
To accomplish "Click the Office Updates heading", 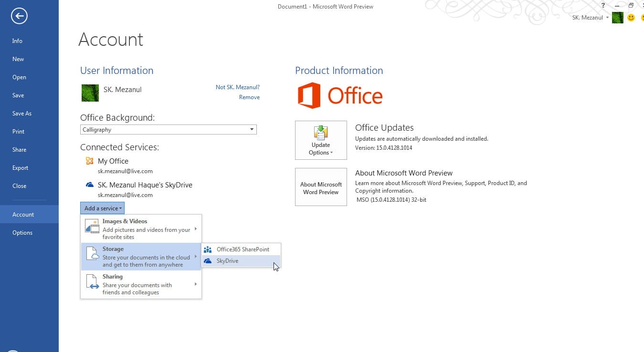I will (384, 128).
